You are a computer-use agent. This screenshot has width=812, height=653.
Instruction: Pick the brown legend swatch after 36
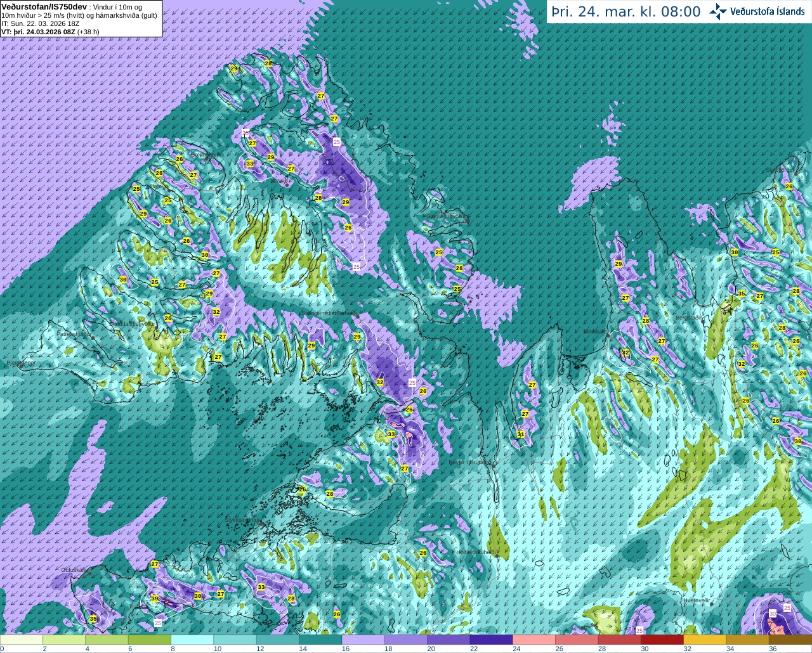coord(790,640)
